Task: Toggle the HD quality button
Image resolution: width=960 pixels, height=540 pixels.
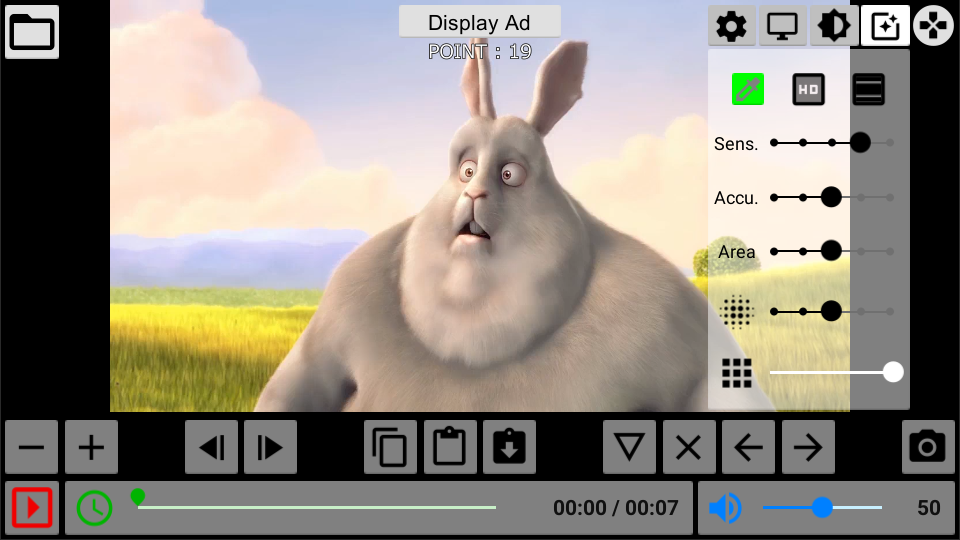Action: pos(808,89)
